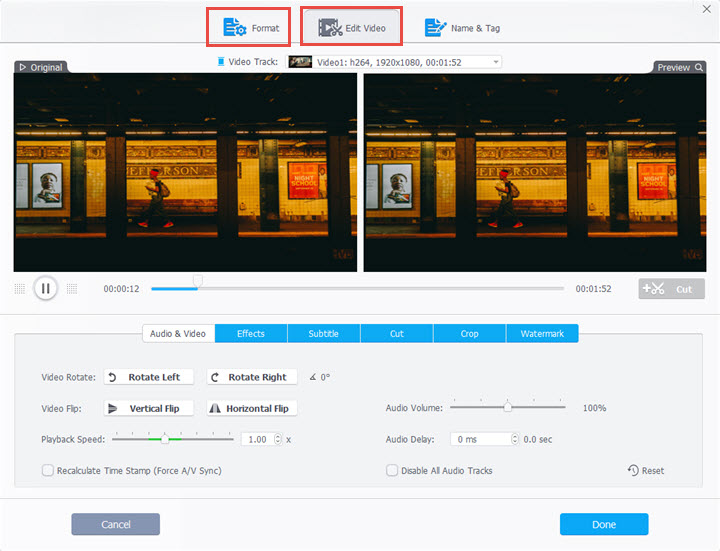Click the Edit Video scissors film icon

[x=330, y=28]
